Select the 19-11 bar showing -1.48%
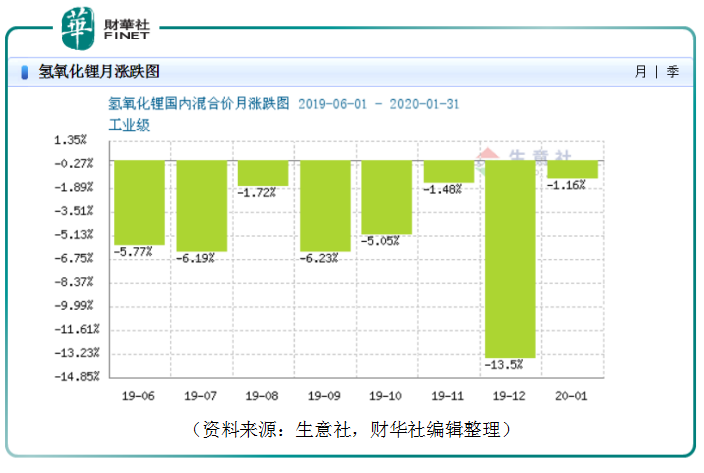 [449, 171]
